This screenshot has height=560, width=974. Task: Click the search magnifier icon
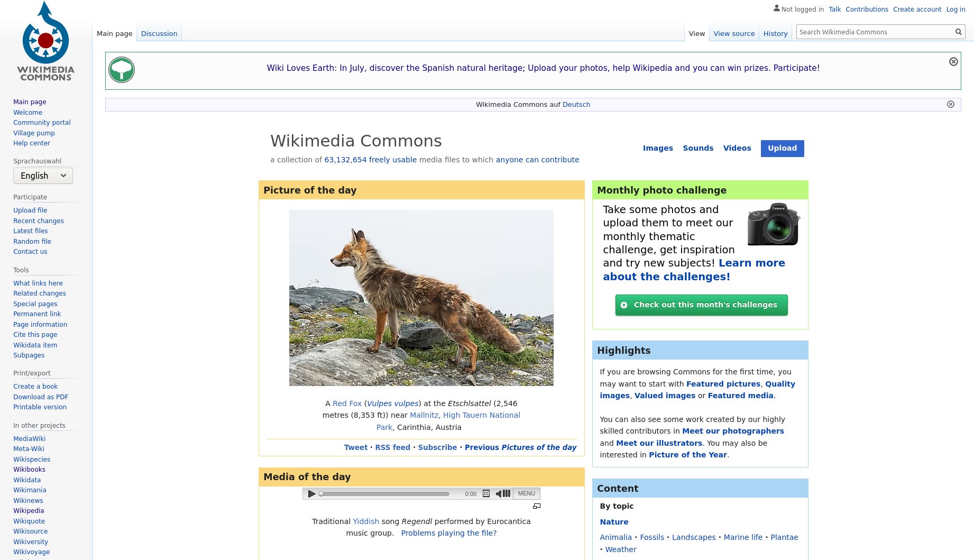[x=958, y=32]
